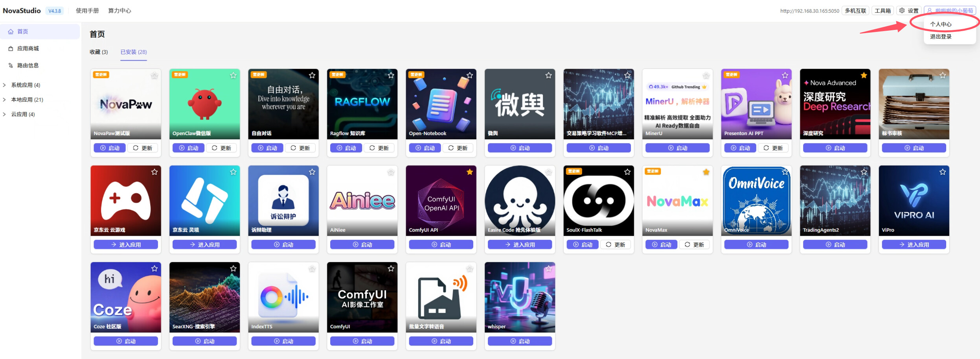980x359 pixels.
Task: Switch to the 收藏 (3) tab
Action: click(x=99, y=52)
